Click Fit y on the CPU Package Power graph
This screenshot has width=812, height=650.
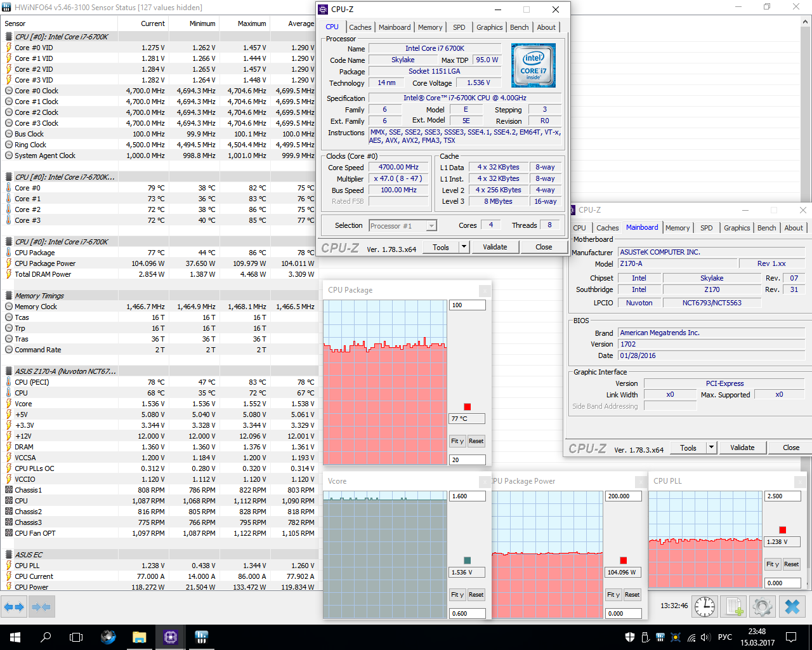(x=613, y=595)
